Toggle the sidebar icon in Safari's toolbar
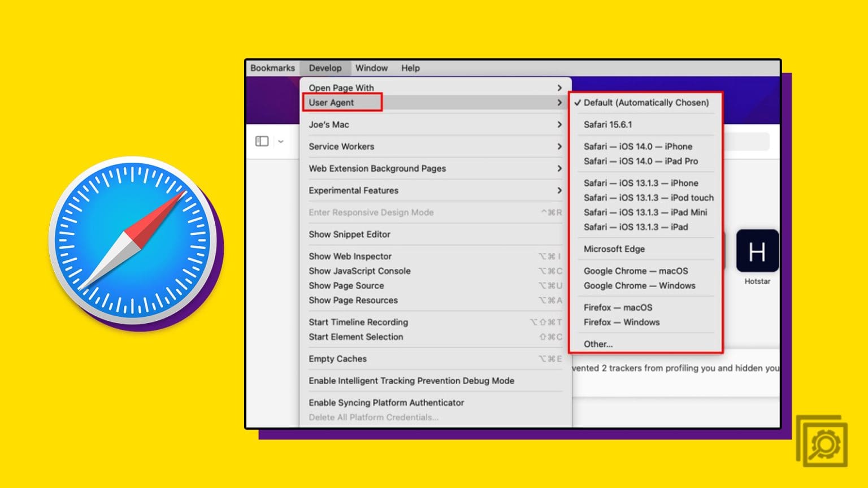Viewport: 868px width, 488px height. click(x=262, y=141)
